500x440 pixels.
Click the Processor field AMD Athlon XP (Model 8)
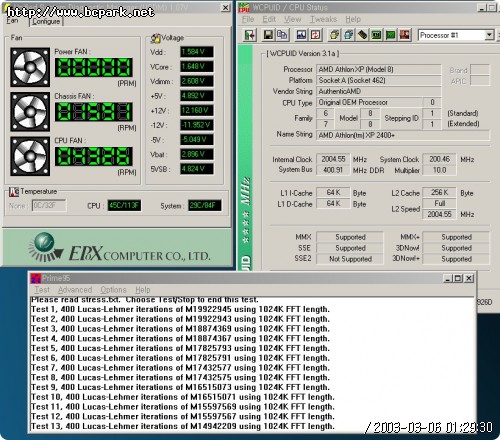[x=379, y=69]
